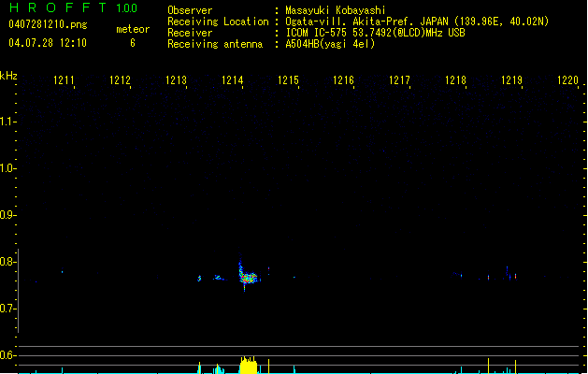Viewport: 588px width, 374px height.
Task: Click the large meteor echo at 1214
Action: point(248,277)
